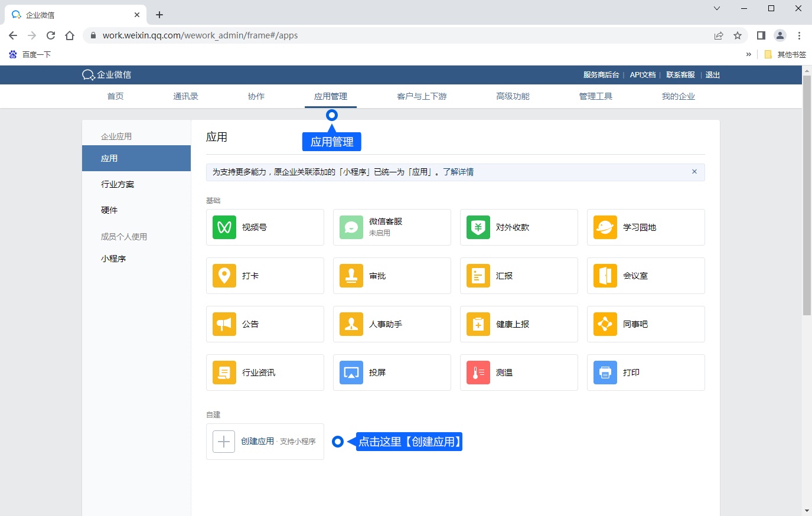Open Chrome's three-dot menu
Image resolution: width=812 pixels, height=516 pixels.
799,35
